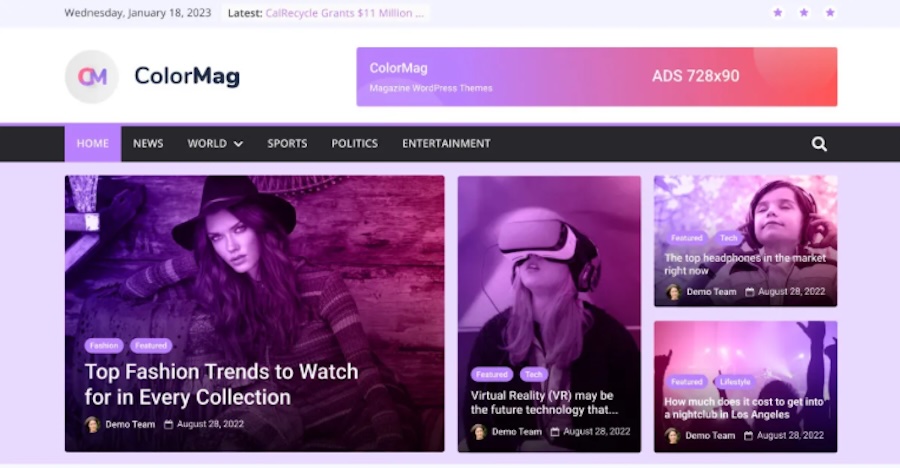The height and width of the screenshot is (468, 900).
Task: Click calendar icon on fashion trends post
Action: tap(169, 424)
